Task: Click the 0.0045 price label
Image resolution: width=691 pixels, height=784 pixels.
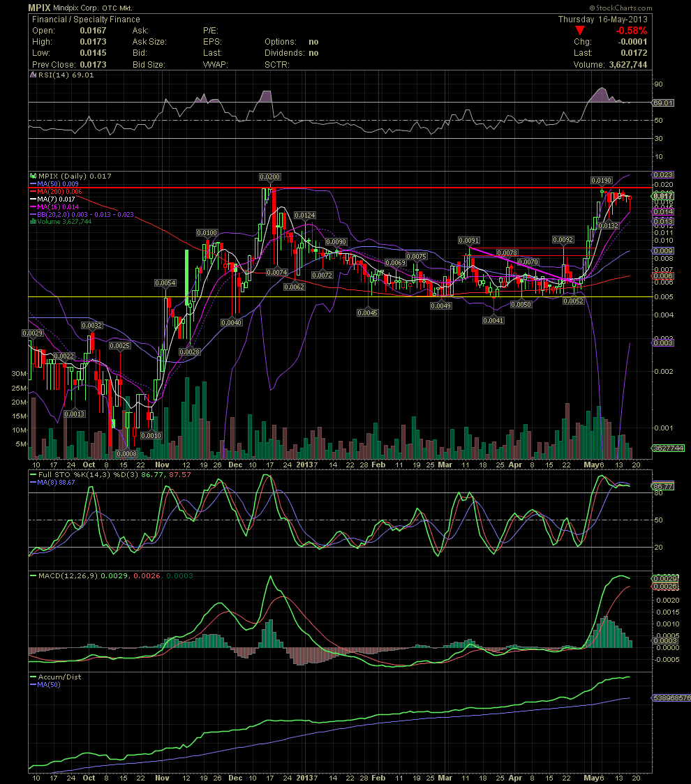Action: click(x=367, y=313)
